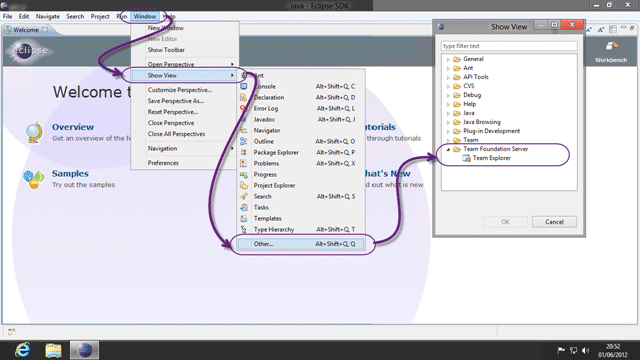
Task: Click the taskbar clock and date
Action: click(613, 350)
